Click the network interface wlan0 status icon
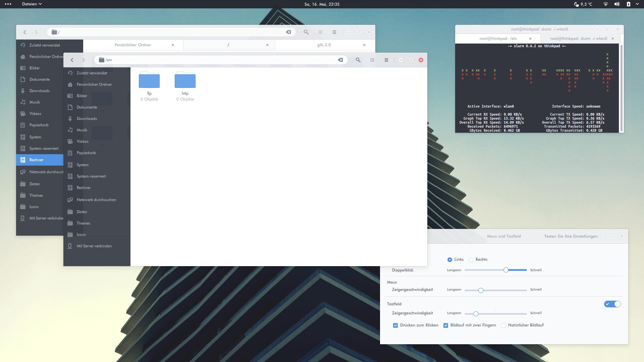 tap(605, 4)
